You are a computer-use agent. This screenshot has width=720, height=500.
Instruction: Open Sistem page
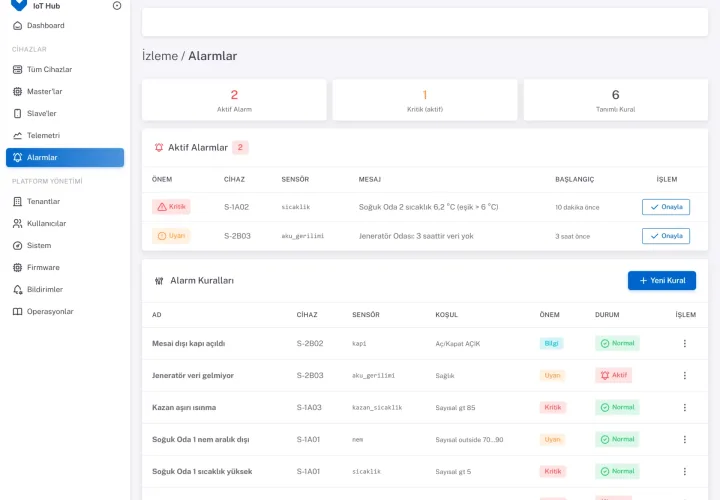pos(65,246)
